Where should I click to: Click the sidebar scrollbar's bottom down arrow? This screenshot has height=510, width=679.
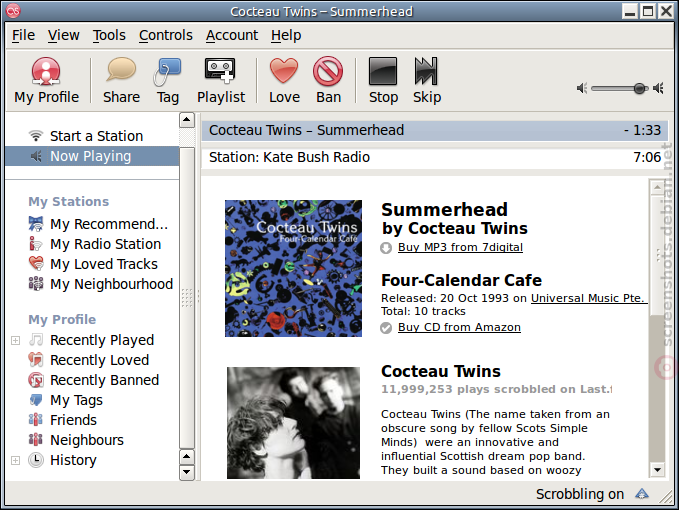pos(187,472)
